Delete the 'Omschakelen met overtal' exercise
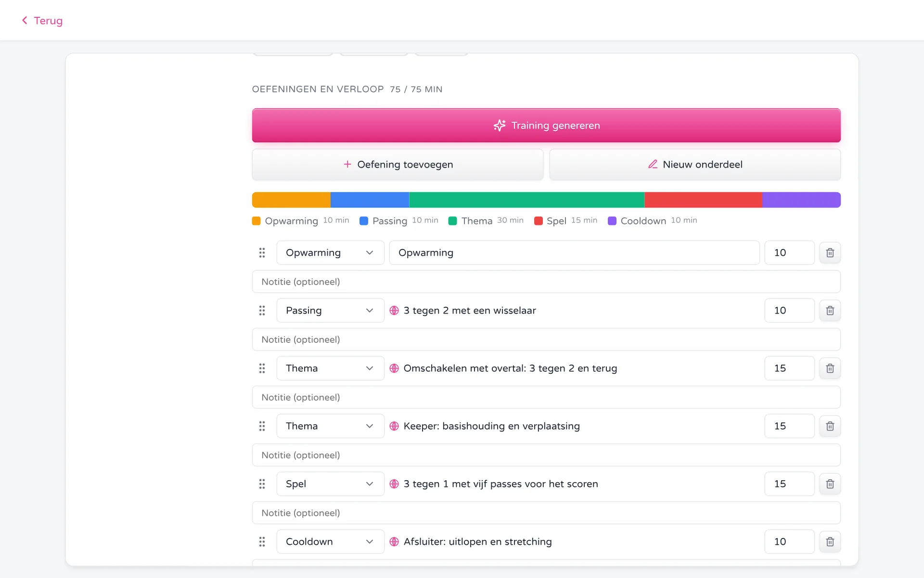The width and height of the screenshot is (924, 578). 830,368
